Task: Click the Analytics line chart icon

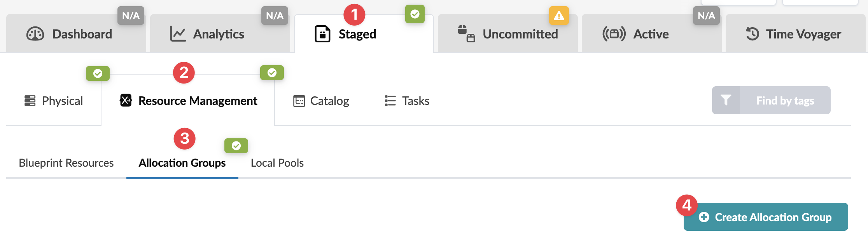Action: [x=178, y=34]
